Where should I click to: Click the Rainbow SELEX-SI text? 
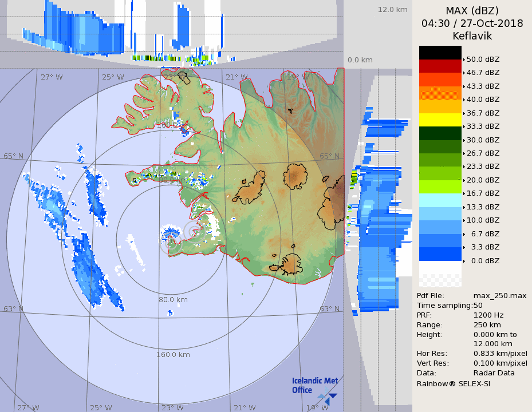453,383
